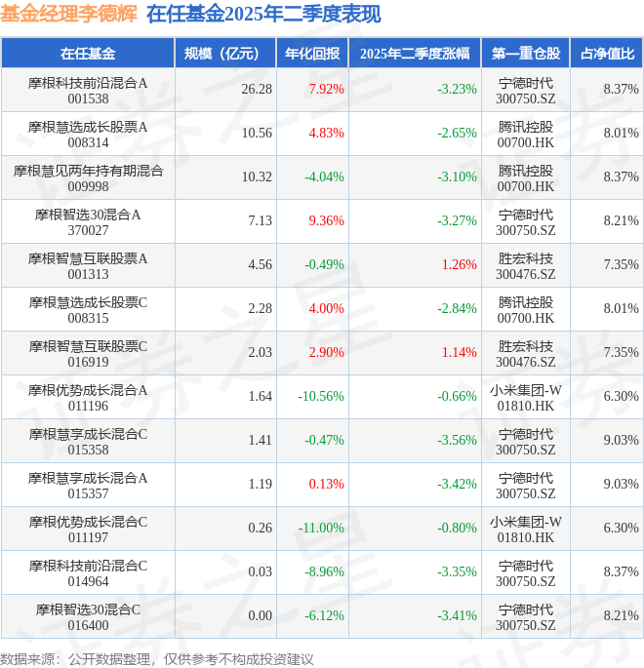Screen dimensions: 644x668
Task: Click 宁德时代 300750.SZ in the 001538 row
Action: (526, 91)
